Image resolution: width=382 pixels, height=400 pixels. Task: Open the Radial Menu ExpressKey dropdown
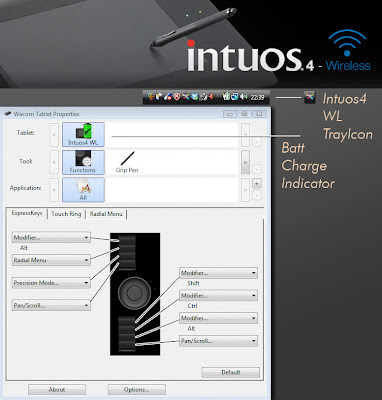click(x=51, y=260)
